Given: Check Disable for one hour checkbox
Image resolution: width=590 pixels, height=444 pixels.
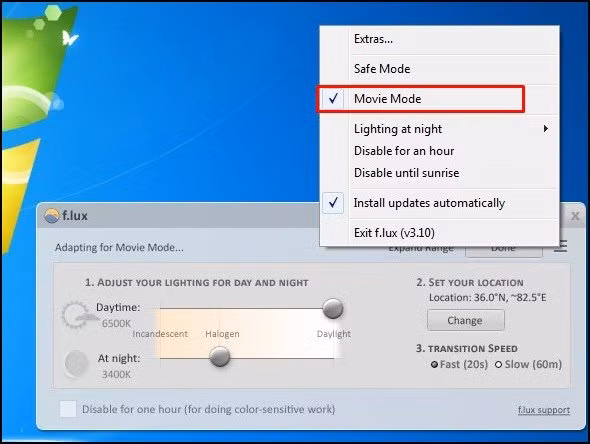Looking at the screenshot, I should [x=68, y=409].
